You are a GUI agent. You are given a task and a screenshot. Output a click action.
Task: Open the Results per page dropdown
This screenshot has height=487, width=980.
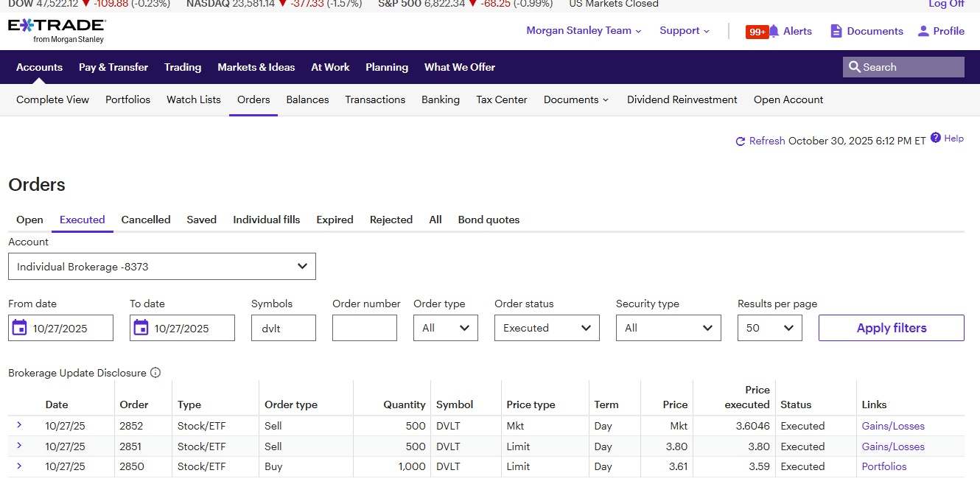(x=769, y=328)
